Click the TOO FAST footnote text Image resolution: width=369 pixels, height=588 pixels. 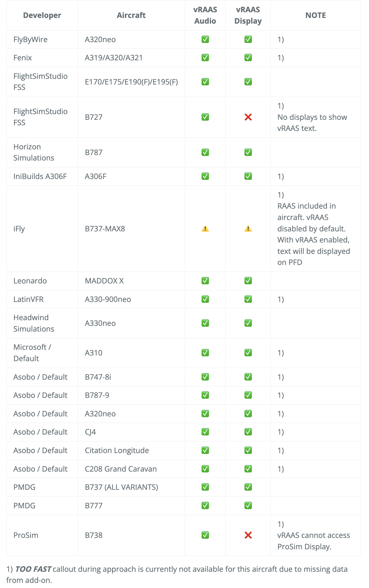click(x=33, y=569)
